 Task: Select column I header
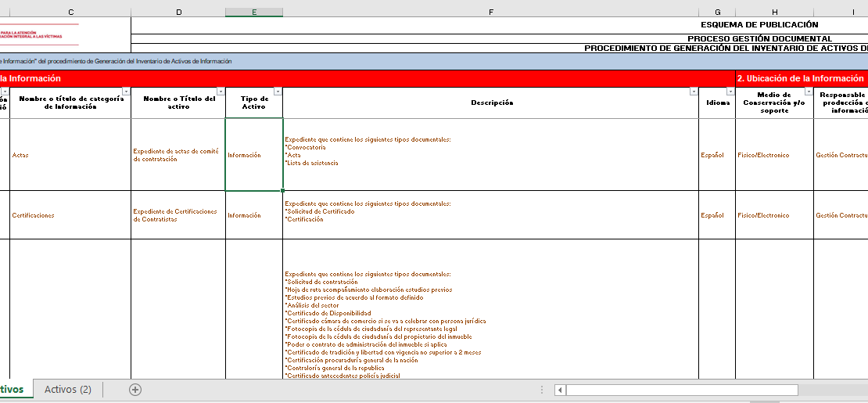pyautogui.click(x=841, y=13)
